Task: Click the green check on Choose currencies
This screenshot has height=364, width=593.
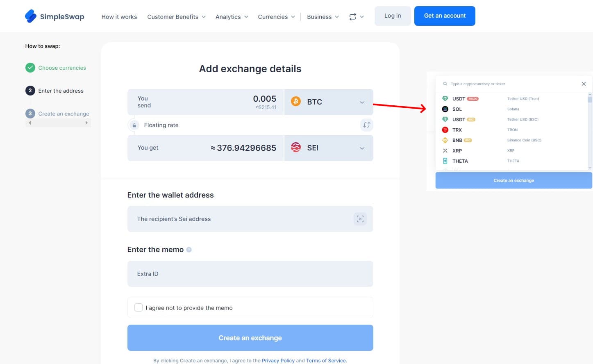Action: point(30,68)
